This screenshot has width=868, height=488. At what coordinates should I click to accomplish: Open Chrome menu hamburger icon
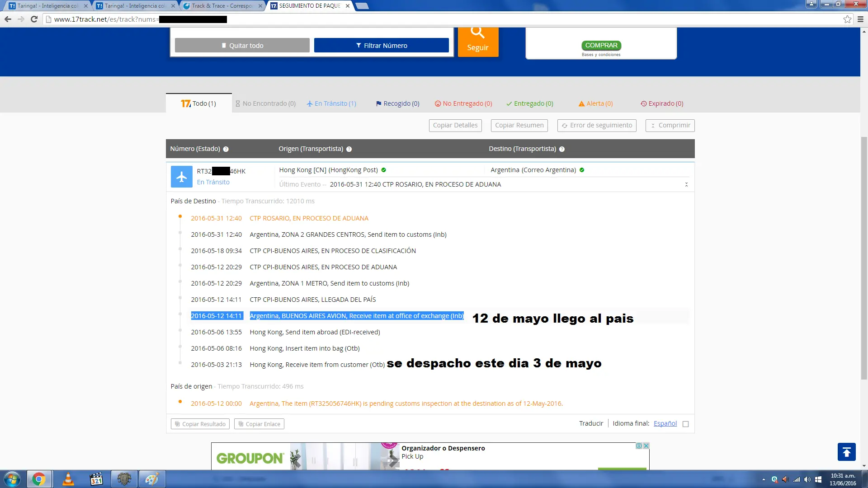pos(860,19)
